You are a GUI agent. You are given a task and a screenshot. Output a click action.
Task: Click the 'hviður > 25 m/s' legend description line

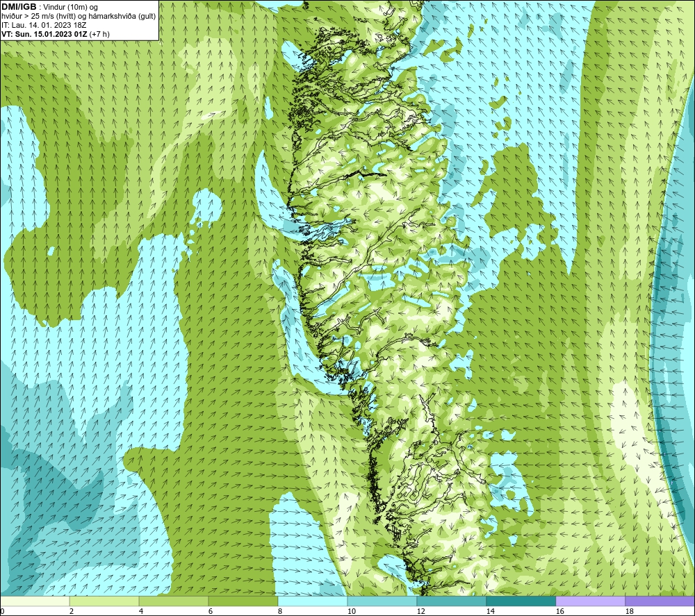click(79, 16)
